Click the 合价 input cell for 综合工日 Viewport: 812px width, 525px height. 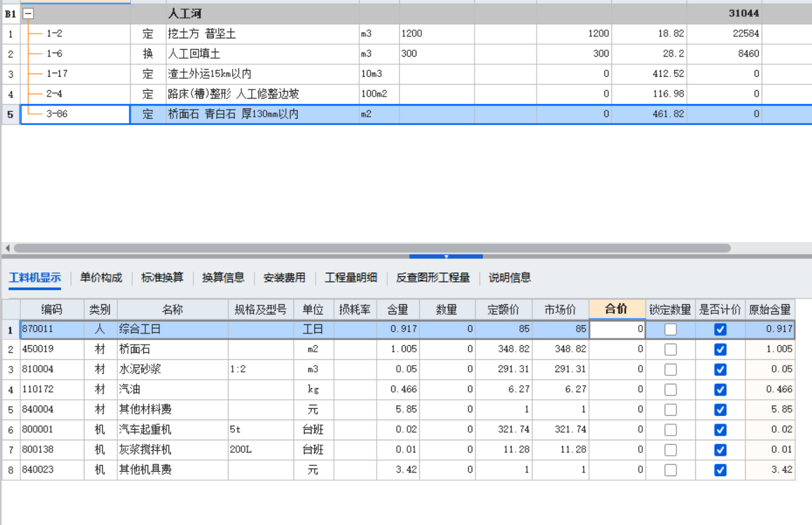tap(616, 329)
